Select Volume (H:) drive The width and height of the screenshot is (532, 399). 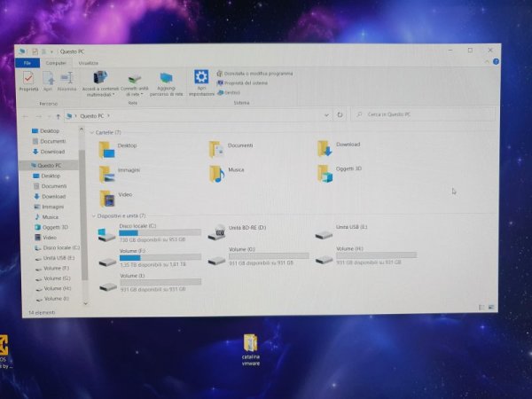[x=365, y=255]
